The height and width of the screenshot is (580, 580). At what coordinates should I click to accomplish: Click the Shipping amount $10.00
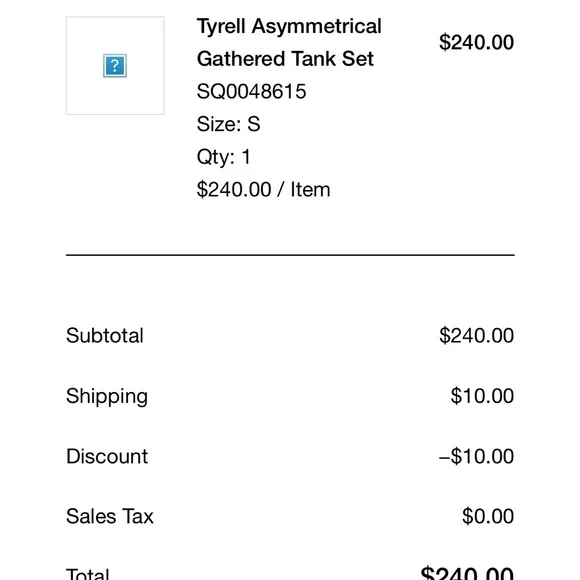(x=482, y=396)
